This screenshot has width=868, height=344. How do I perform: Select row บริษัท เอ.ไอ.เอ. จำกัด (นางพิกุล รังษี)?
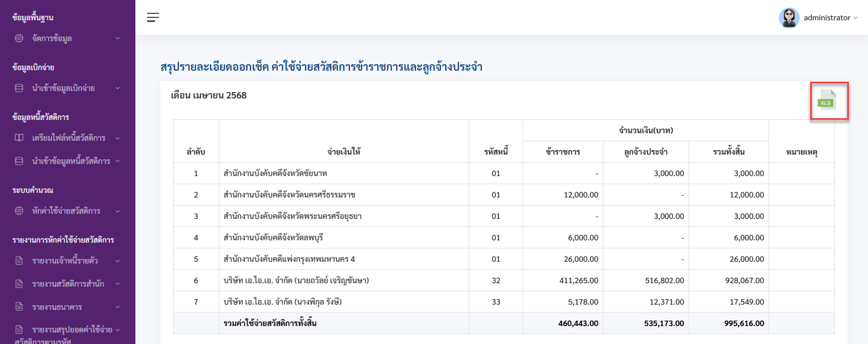pyautogui.click(x=503, y=302)
